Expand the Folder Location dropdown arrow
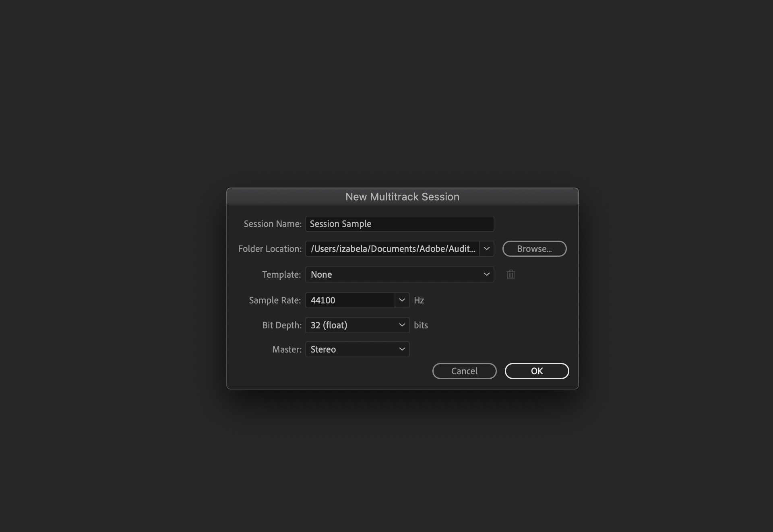773x532 pixels. pyautogui.click(x=487, y=249)
